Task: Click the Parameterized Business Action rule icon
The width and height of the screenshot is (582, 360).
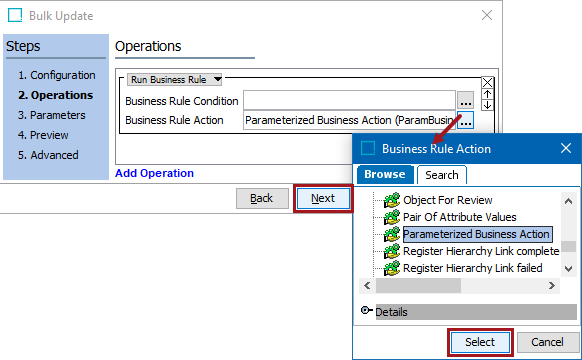Action: click(x=392, y=234)
